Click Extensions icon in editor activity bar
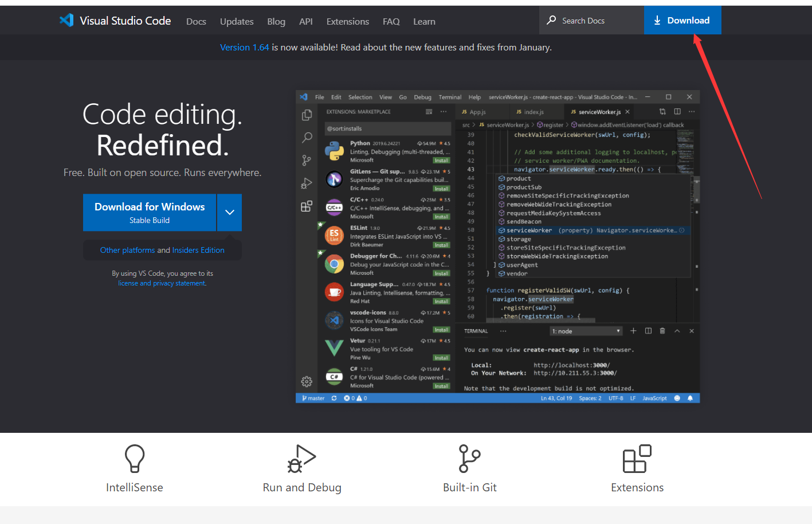 click(x=307, y=206)
